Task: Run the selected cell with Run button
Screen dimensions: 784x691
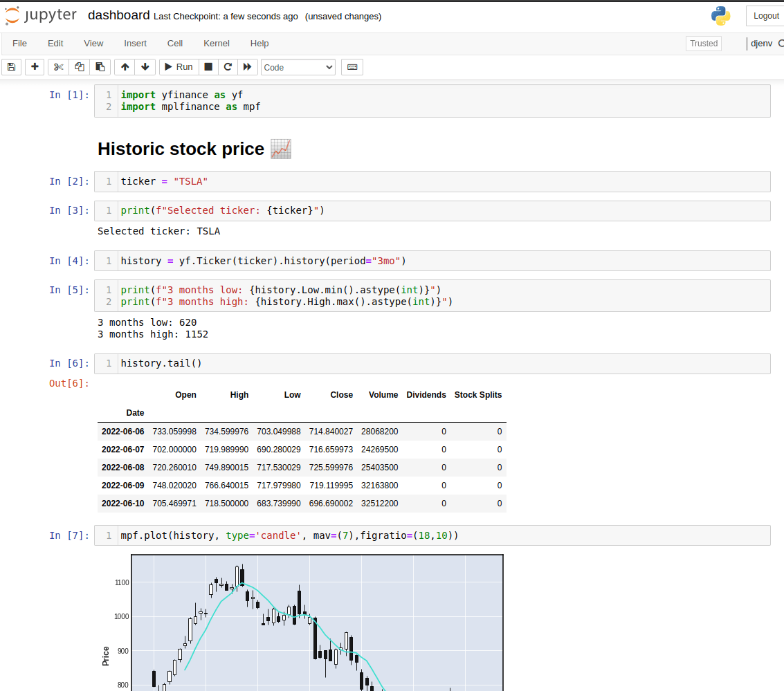Action: point(178,66)
